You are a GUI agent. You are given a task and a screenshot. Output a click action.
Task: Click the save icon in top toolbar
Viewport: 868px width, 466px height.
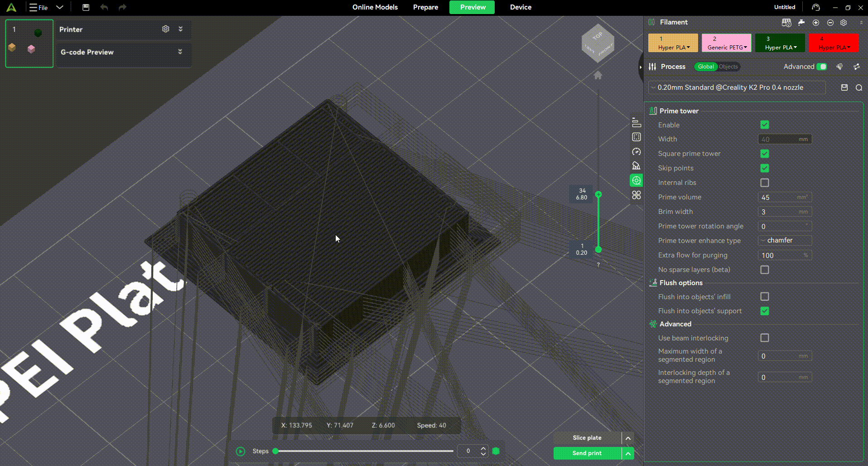[86, 7]
